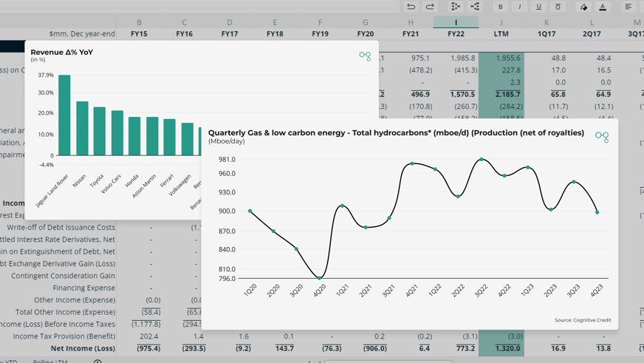Toggle bold formatting
The image size is (644, 363).
500,6
